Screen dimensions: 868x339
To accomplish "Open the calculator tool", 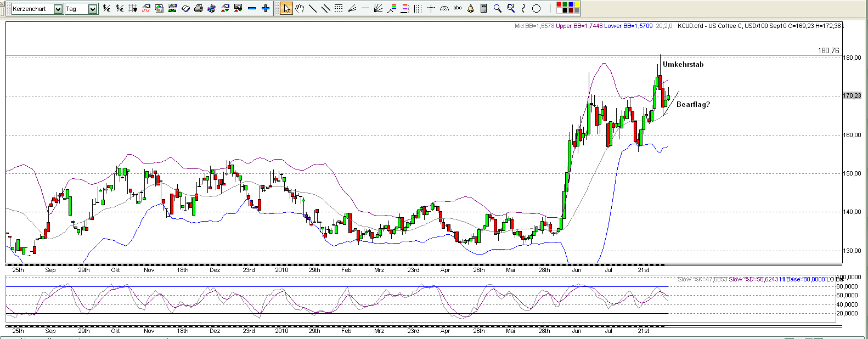I will tap(483, 8).
